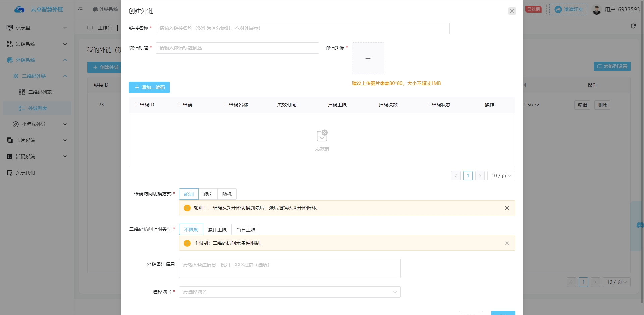
Task: Open 关于我们 in the sidebar
Action: click(25, 173)
